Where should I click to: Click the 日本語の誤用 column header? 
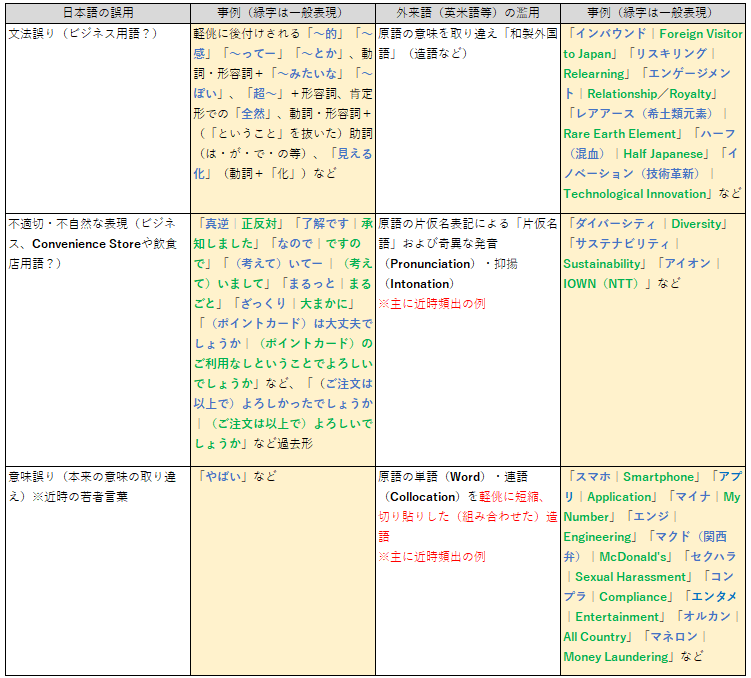tap(97, 13)
